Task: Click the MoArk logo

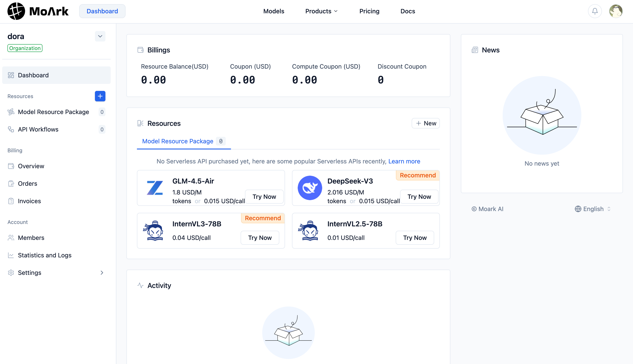Action: click(38, 11)
